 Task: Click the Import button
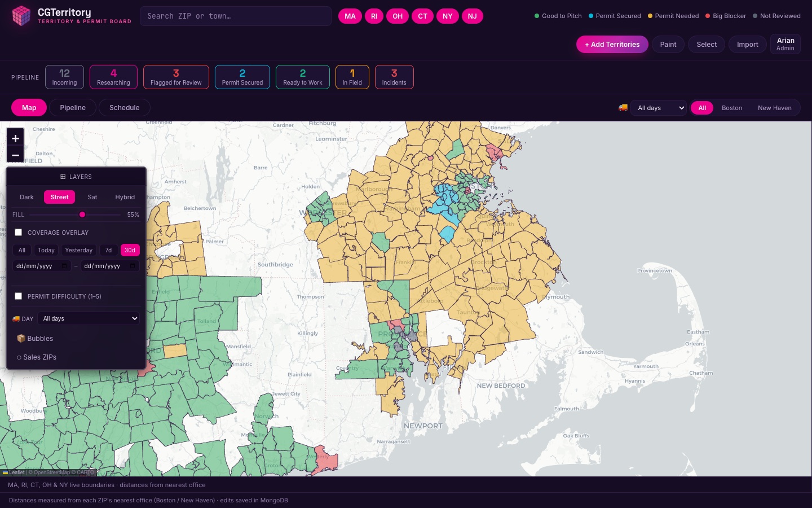748,45
